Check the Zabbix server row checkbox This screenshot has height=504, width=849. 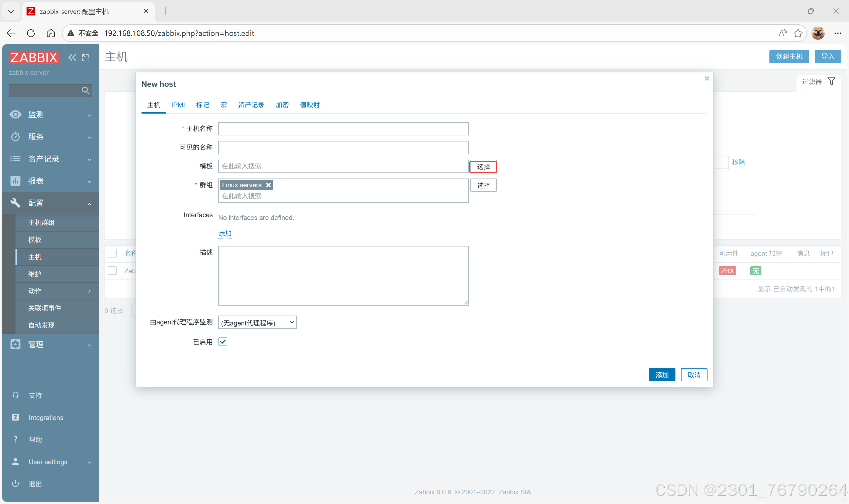[x=112, y=271]
